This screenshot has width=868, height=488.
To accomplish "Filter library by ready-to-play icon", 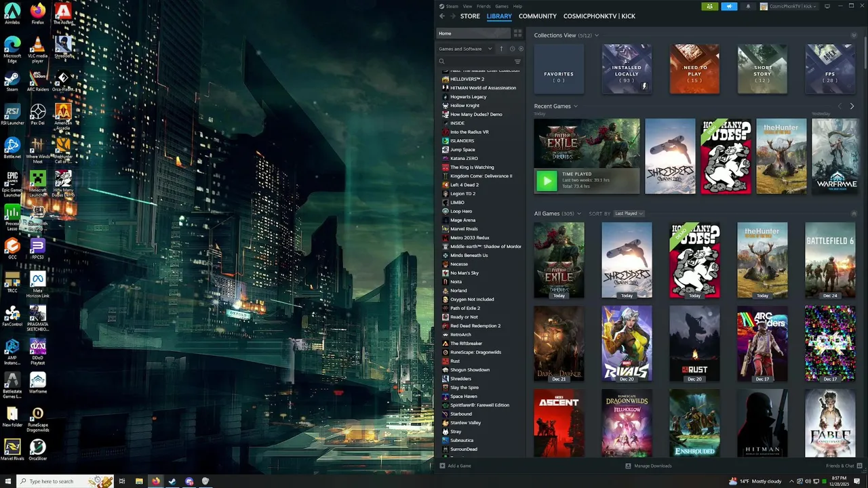I will click(520, 49).
